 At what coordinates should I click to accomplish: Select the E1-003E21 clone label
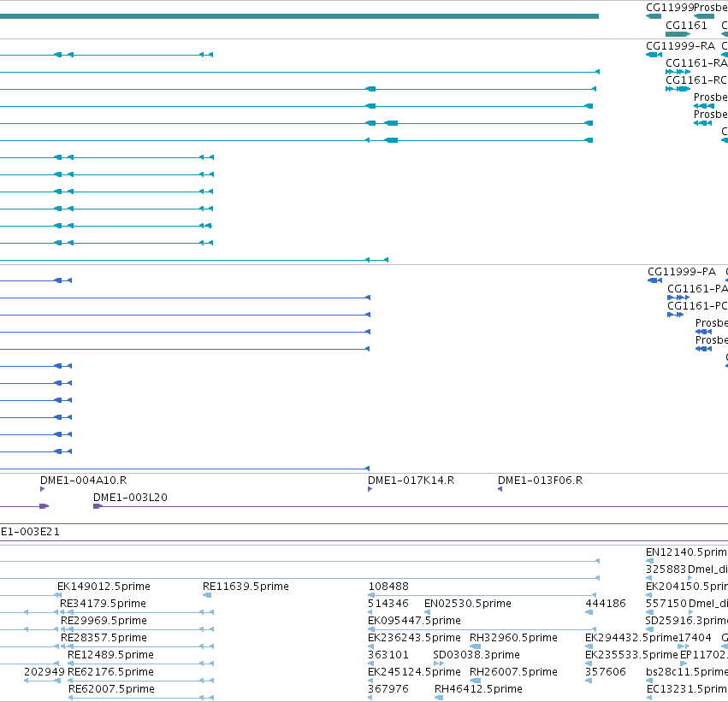(30, 532)
